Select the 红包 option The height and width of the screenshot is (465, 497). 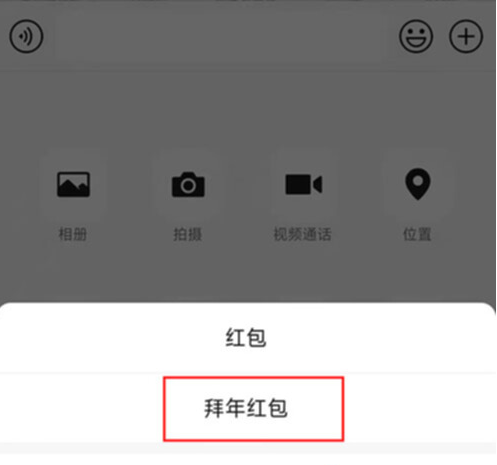point(246,338)
